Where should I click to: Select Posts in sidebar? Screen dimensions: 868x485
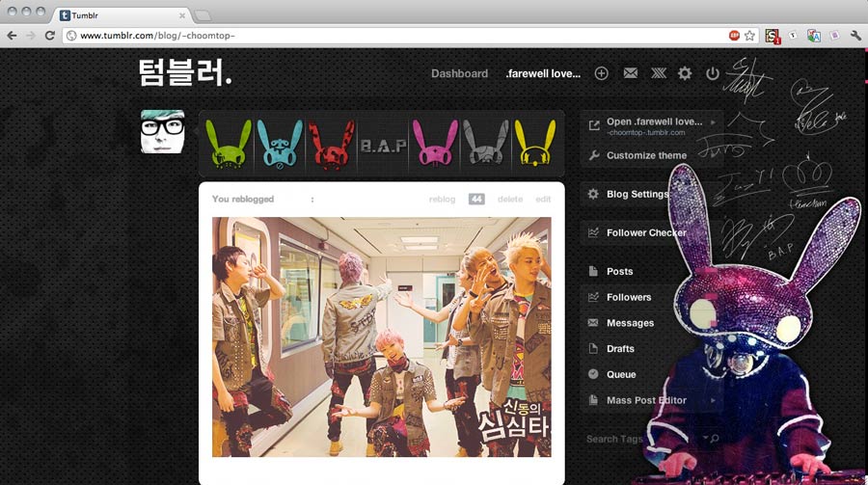[x=619, y=271]
